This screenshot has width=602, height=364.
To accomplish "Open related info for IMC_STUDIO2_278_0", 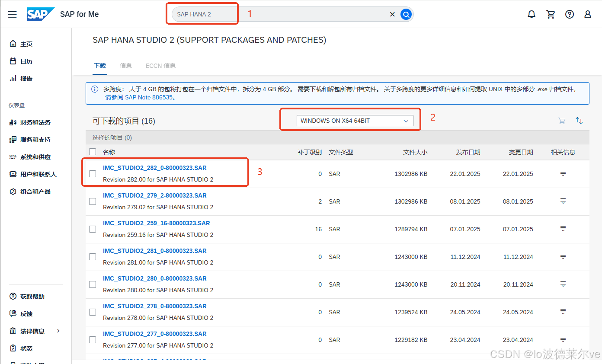I will (x=563, y=312).
